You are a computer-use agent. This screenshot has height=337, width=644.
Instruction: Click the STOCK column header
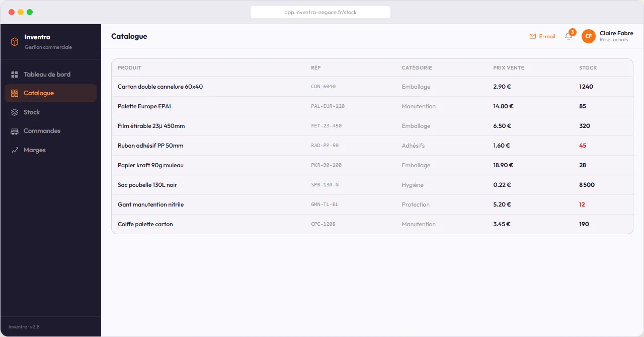pyautogui.click(x=588, y=68)
